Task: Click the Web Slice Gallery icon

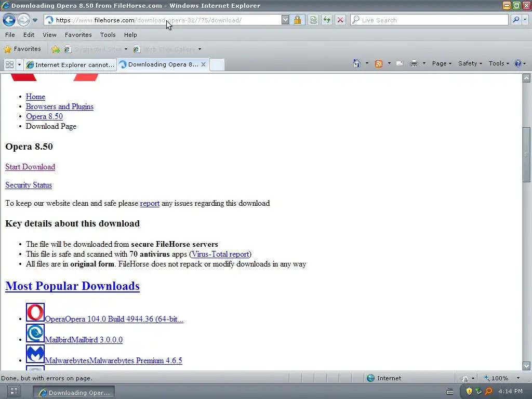Action: 137,49
